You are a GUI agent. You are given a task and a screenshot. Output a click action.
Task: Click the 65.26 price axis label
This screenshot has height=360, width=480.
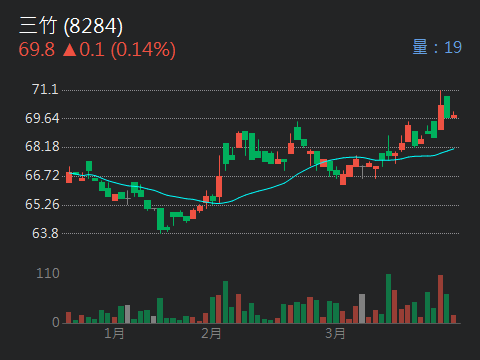coord(42,204)
